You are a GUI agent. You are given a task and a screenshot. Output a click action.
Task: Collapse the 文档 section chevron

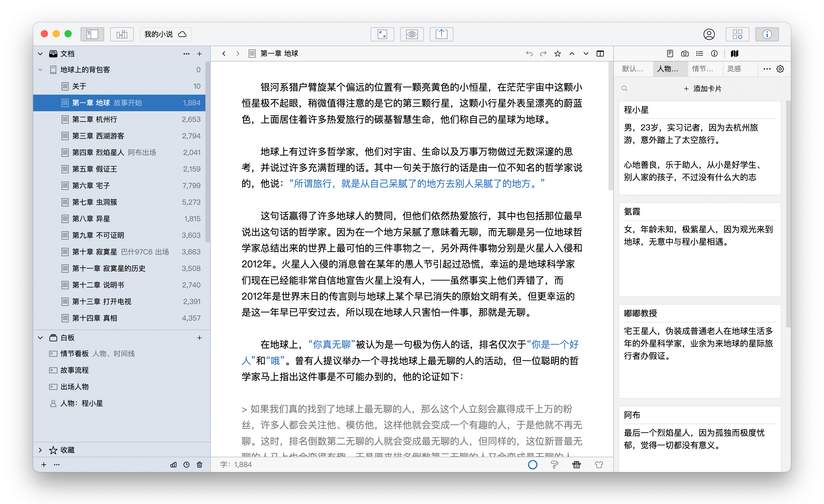tap(41, 54)
